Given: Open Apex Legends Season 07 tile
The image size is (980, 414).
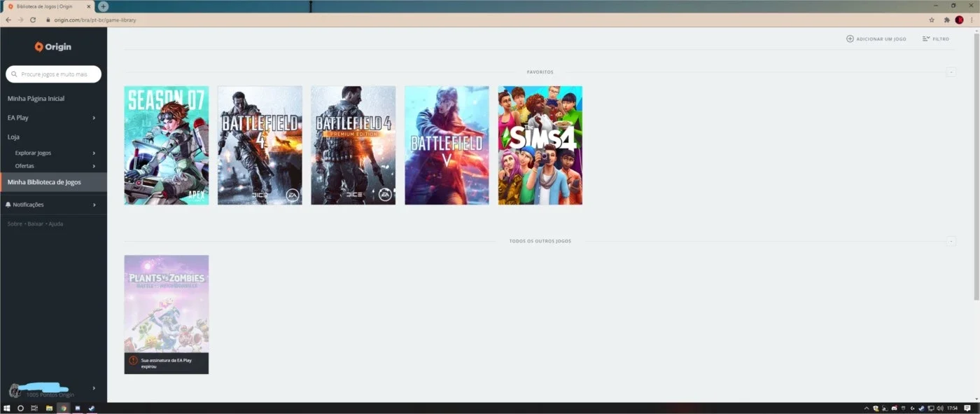Looking at the screenshot, I should (x=167, y=145).
